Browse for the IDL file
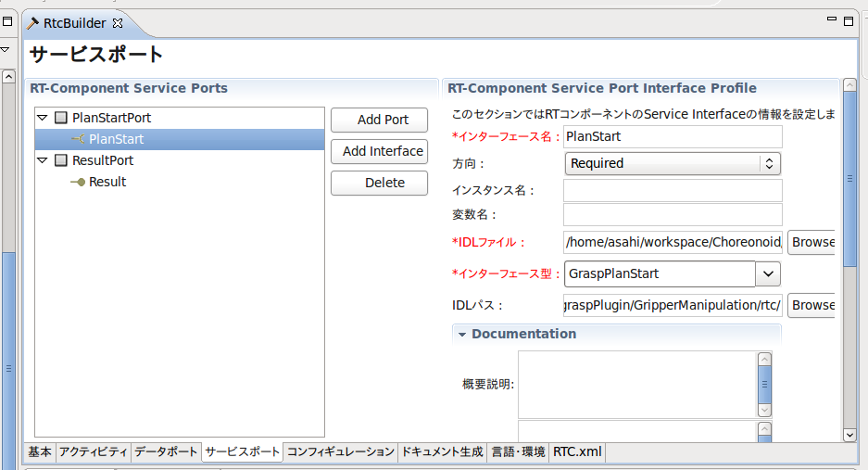The width and height of the screenshot is (868, 470). tap(812, 243)
